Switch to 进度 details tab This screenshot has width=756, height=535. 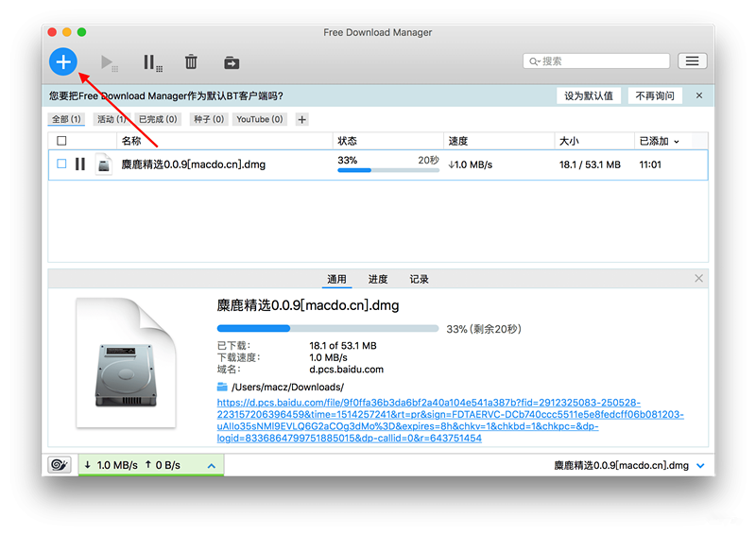[x=377, y=280]
